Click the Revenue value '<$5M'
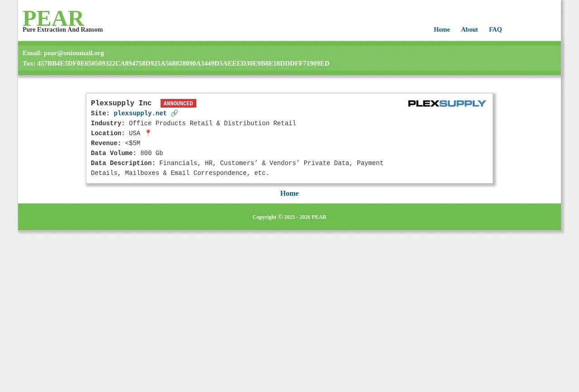Image resolution: width=579 pixels, height=392 pixels. coord(133,143)
